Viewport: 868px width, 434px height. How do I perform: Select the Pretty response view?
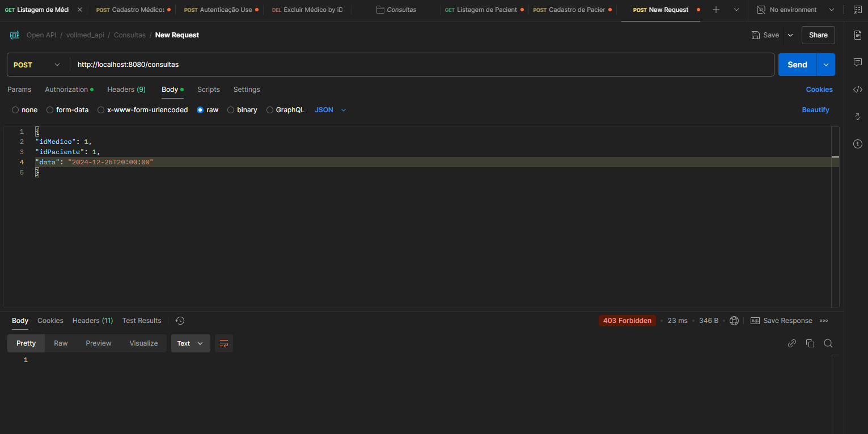(26, 343)
